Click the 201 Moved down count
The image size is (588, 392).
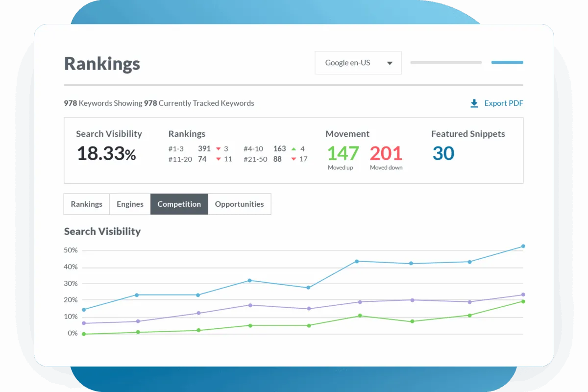coord(386,153)
